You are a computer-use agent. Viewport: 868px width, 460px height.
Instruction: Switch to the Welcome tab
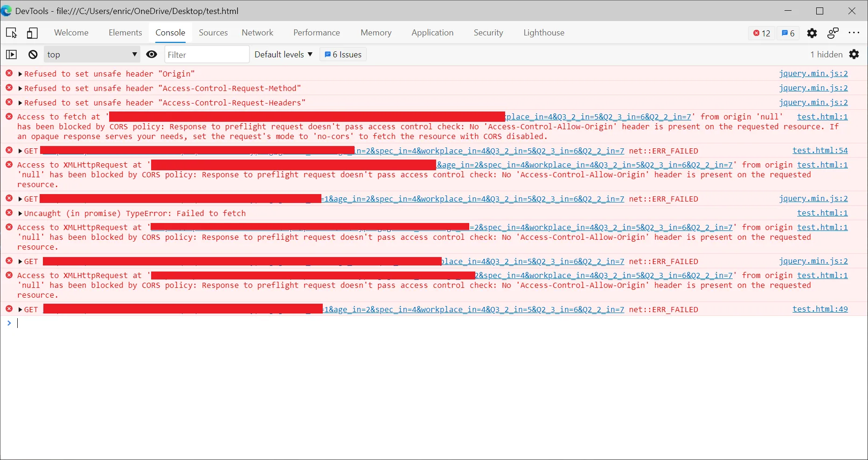point(71,33)
